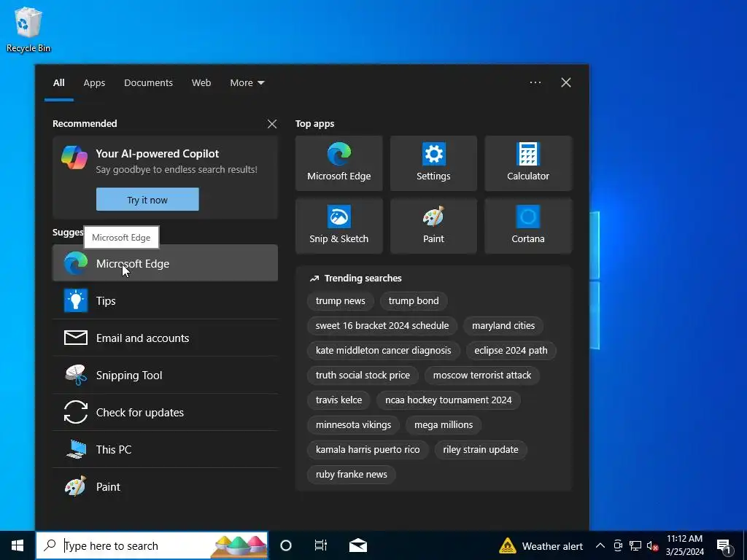The image size is (747, 560).
Task: Click the taskbar search input field
Action: (152, 545)
